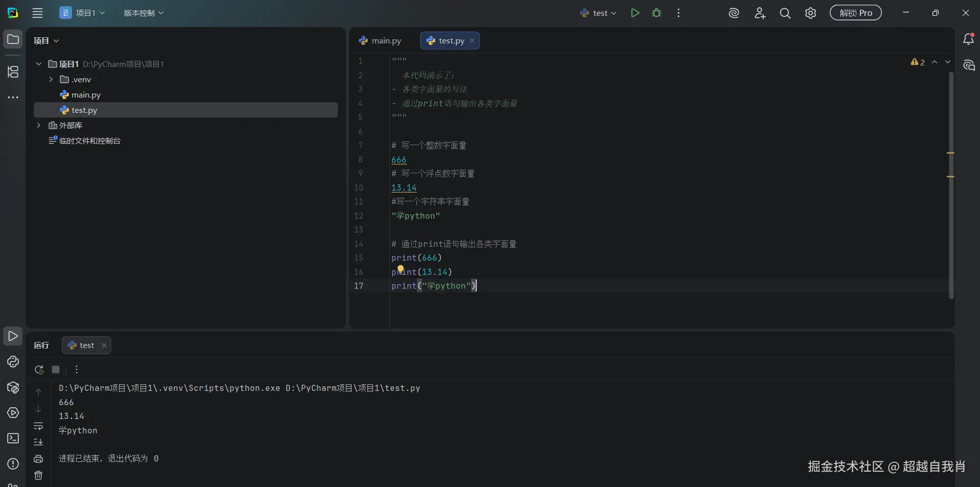Click the print(666) statement
The height and width of the screenshot is (487, 980).
(416, 258)
